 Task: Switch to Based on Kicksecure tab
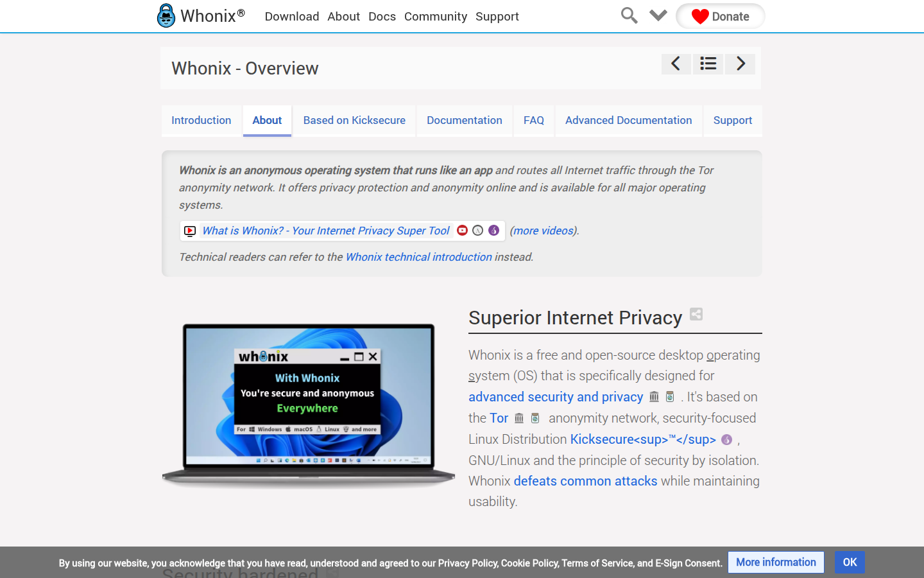point(354,121)
